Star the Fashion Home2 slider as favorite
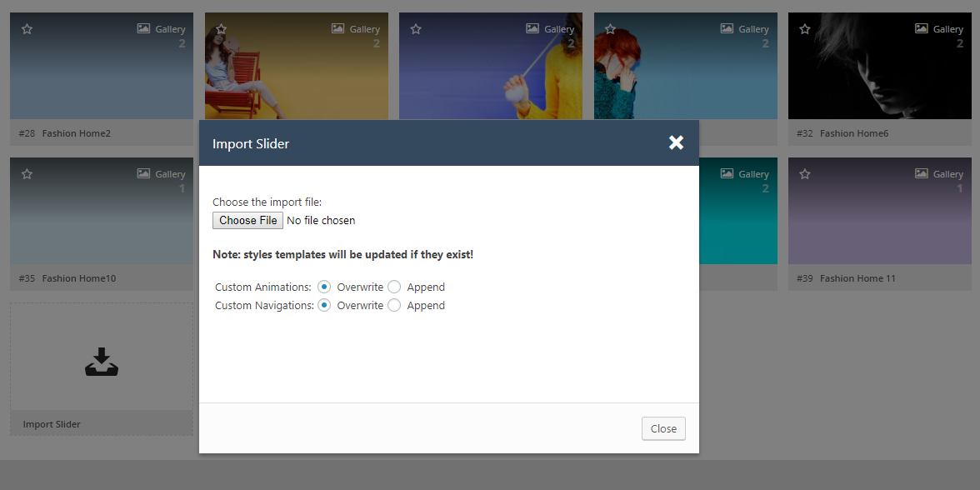 tap(27, 29)
